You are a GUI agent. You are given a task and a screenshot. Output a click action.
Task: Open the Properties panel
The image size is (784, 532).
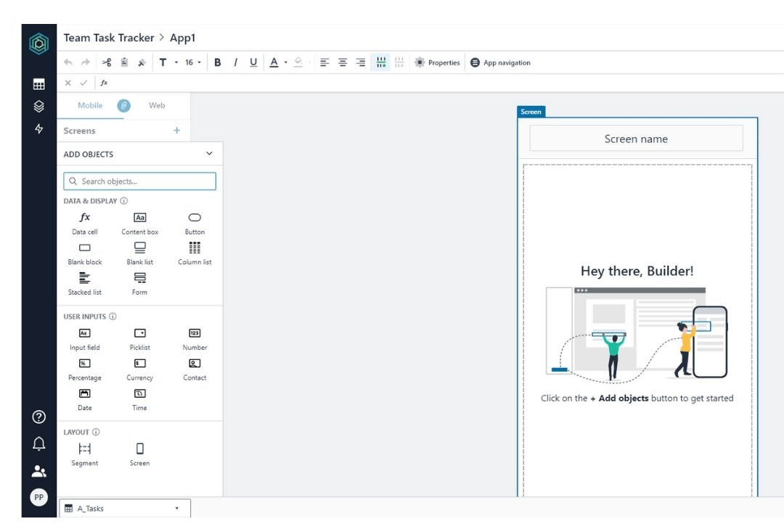pyautogui.click(x=437, y=62)
